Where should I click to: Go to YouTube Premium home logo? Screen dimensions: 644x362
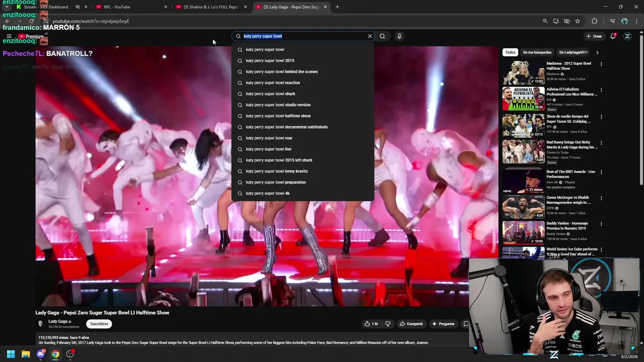click(31, 36)
